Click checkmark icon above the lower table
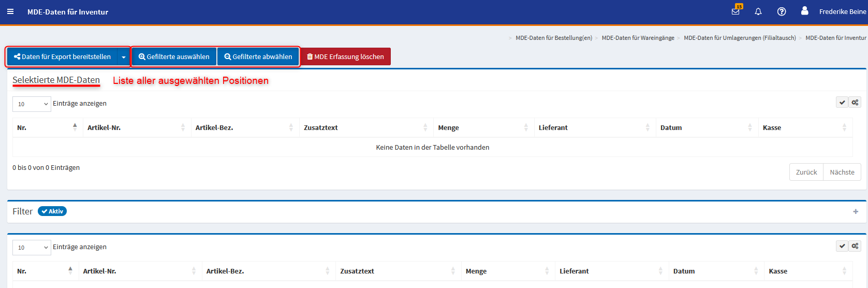 842,246
